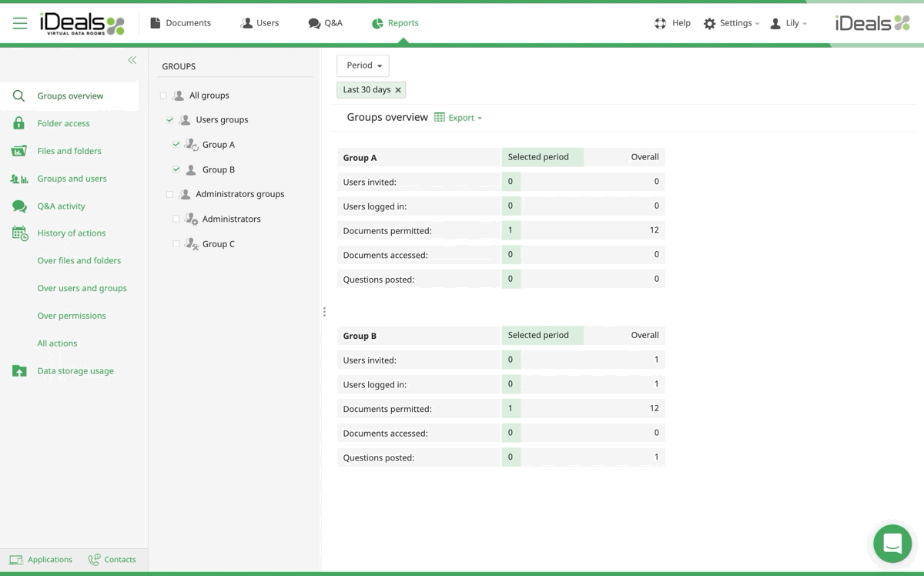Click the Help lifebuoy icon

(x=660, y=23)
